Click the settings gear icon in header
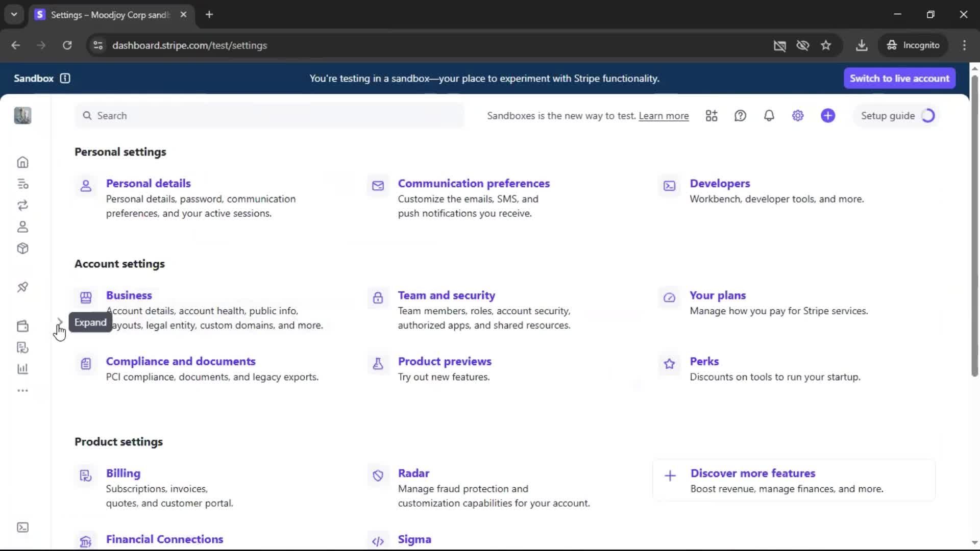 798,116
